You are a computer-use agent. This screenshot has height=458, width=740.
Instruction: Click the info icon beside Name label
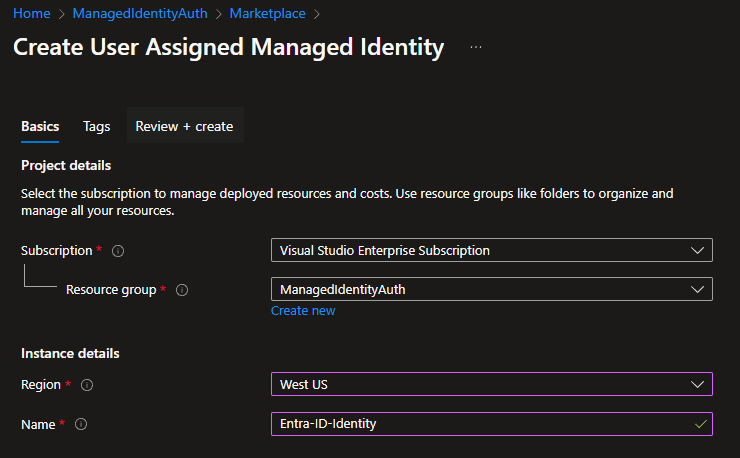81,424
